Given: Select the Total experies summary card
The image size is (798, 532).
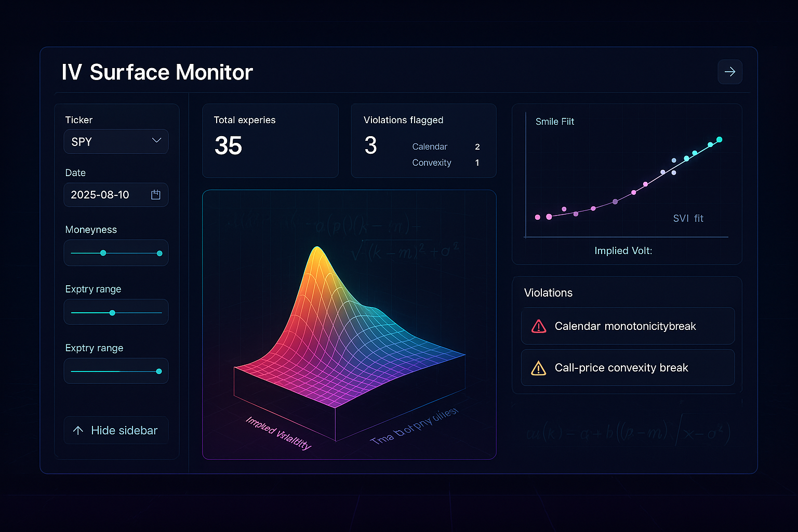Looking at the screenshot, I should point(270,140).
